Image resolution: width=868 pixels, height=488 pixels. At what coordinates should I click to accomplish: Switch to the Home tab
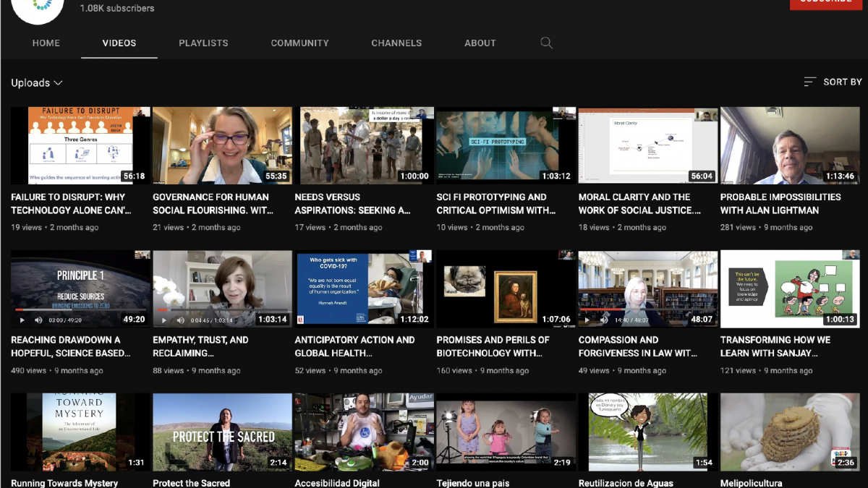[46, 43]
